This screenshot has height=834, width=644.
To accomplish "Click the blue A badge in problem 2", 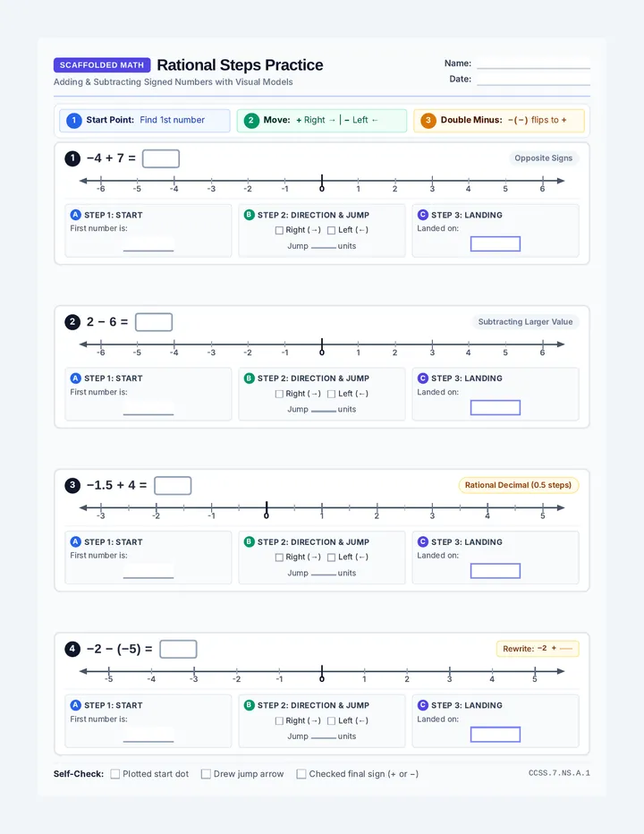I will click(75, 379).
